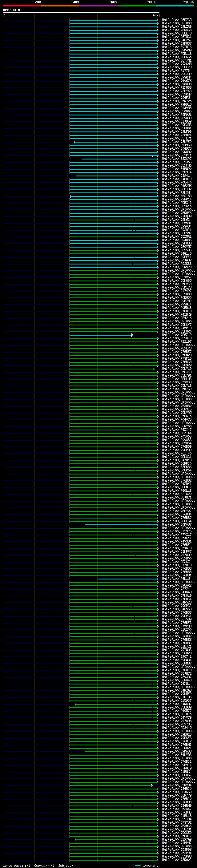Click the alignment end arrow for UniRef100_C5LYL9
This screenshot has height=868, width=197.
154,369
